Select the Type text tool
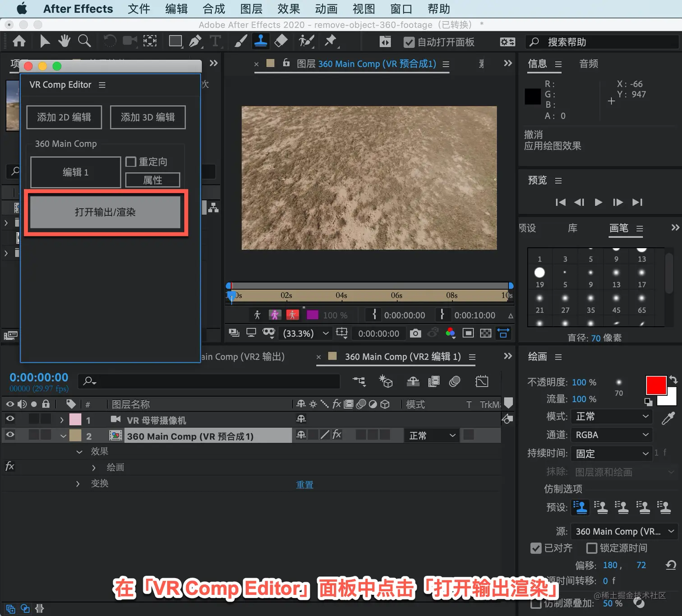The height and width of the screenshot is (616, 682). click(216, 42)
